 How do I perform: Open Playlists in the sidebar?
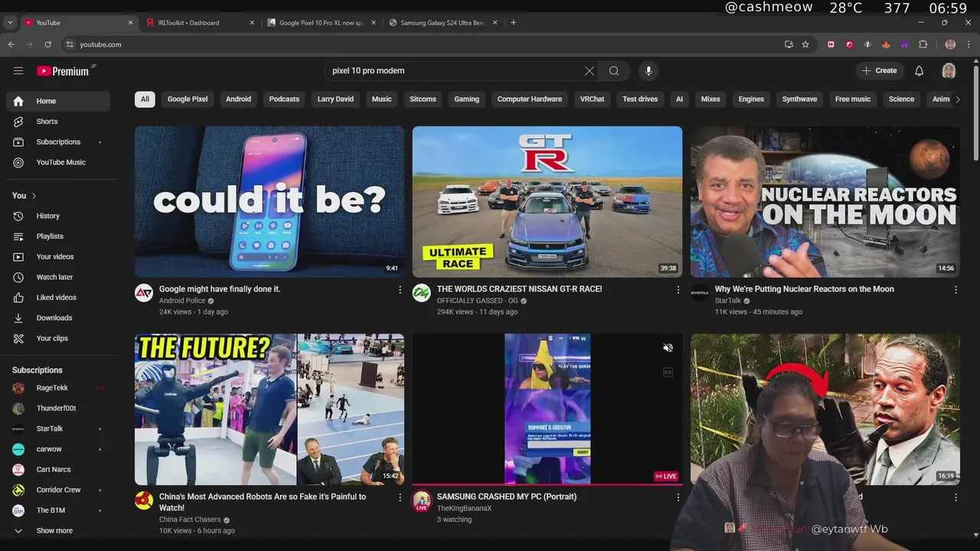(x=58, y=236)
